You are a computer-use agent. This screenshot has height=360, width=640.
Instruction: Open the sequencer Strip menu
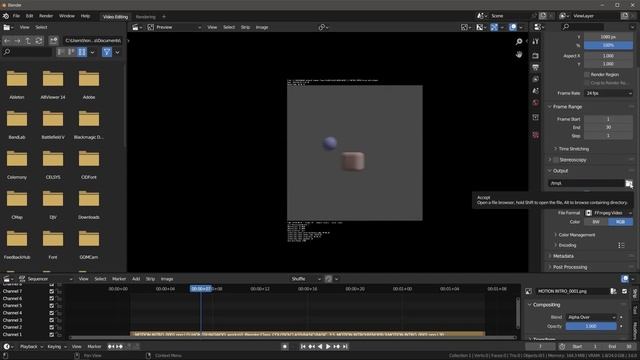(150, 279)
